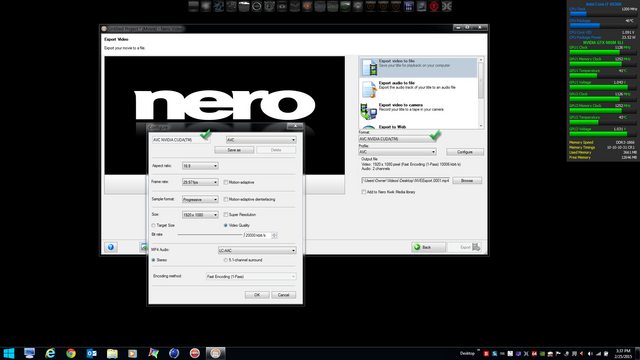Screen dimensions: 640x360
Task: Open the Configure button beside Profile
Action: 464,152
